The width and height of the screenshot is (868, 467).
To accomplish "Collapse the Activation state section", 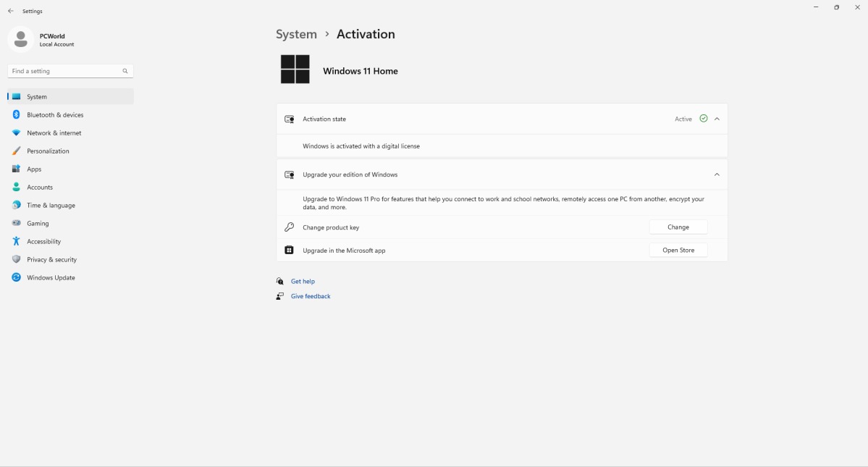I will pyautogui.click(x=717, y=119).
